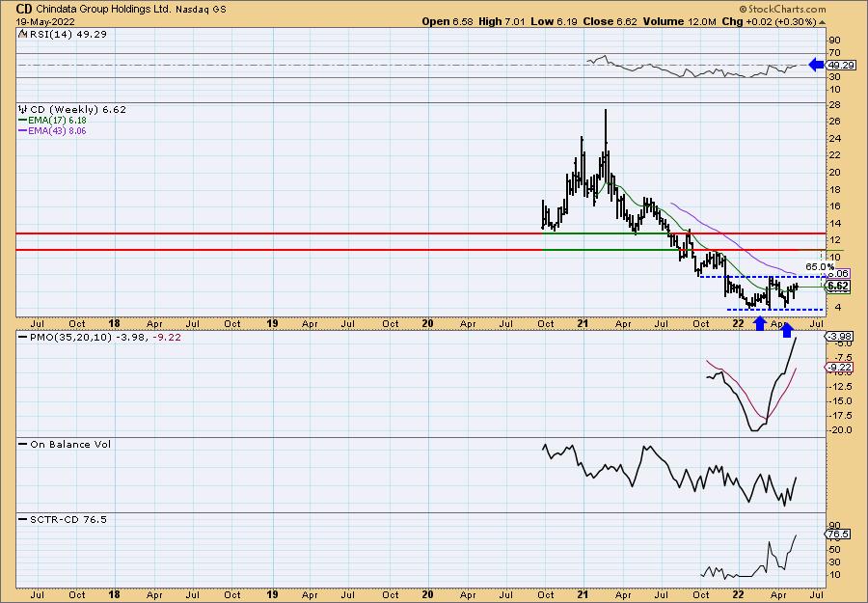The image size is (868, 603).
Task: Click the High 7.01 value in header
Action: [501, 21]
